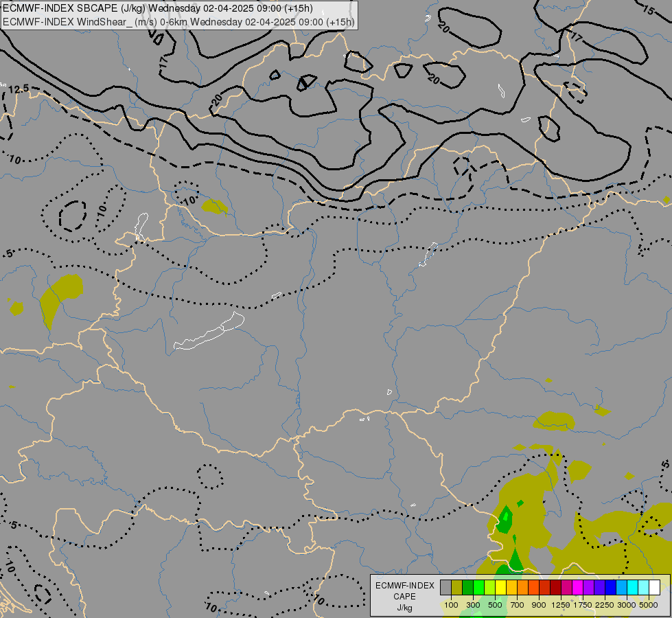Click the 5000 value under the legend
672x618 pixels.
pos(649,605)
